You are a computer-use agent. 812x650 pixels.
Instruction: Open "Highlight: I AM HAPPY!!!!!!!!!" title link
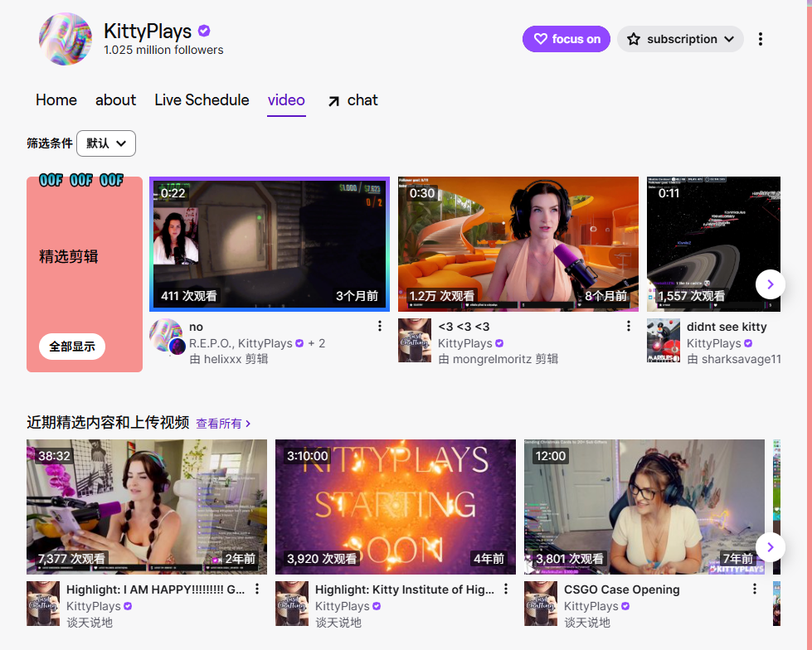point(155,589)
